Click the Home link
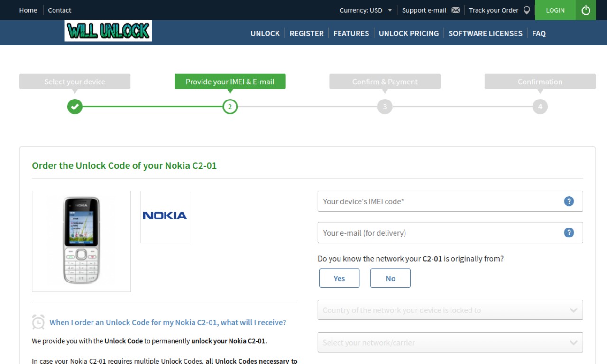Screen dimensions: 607x364 coord(28,10)
